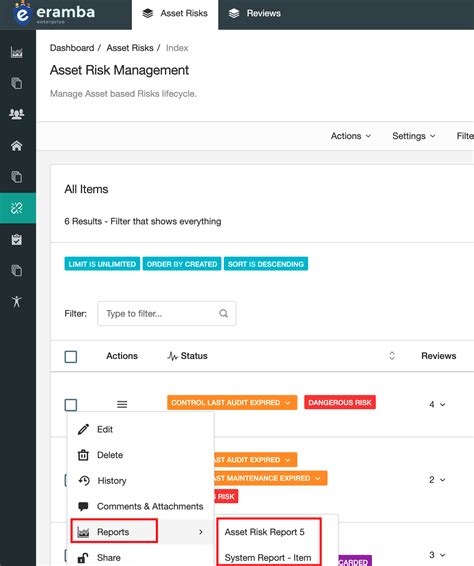Click the "All Items" heading

(x=86, y=189)
